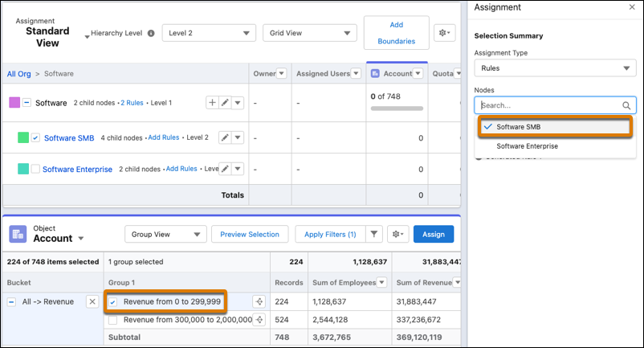This screenshot has width=644, height=348.
Task: Toggle the Software SMB row checkbox
Action: 35,137
